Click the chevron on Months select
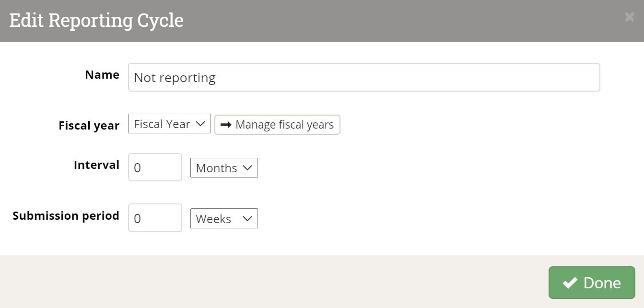The height and width of the screenshot is (308, 644). (247, 168)
